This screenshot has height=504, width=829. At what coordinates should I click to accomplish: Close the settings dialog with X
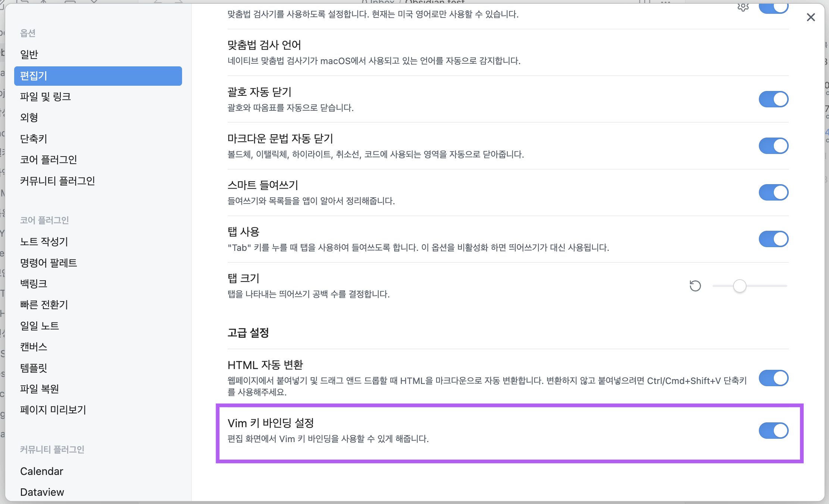click(810, 17)
